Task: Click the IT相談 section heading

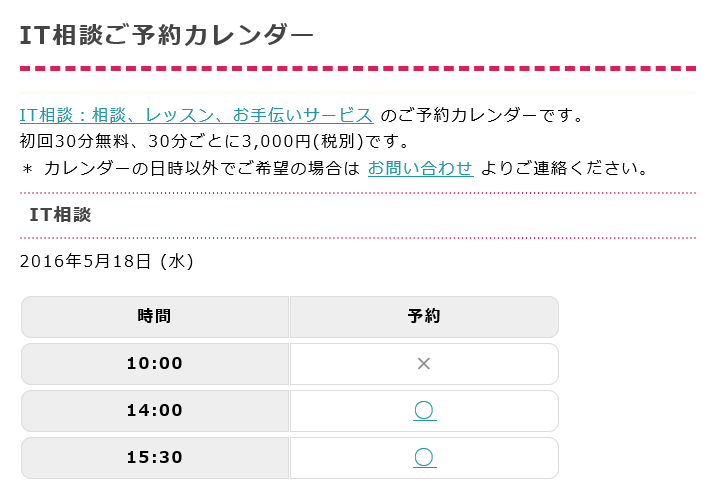Action: click(x=61, y=215)
